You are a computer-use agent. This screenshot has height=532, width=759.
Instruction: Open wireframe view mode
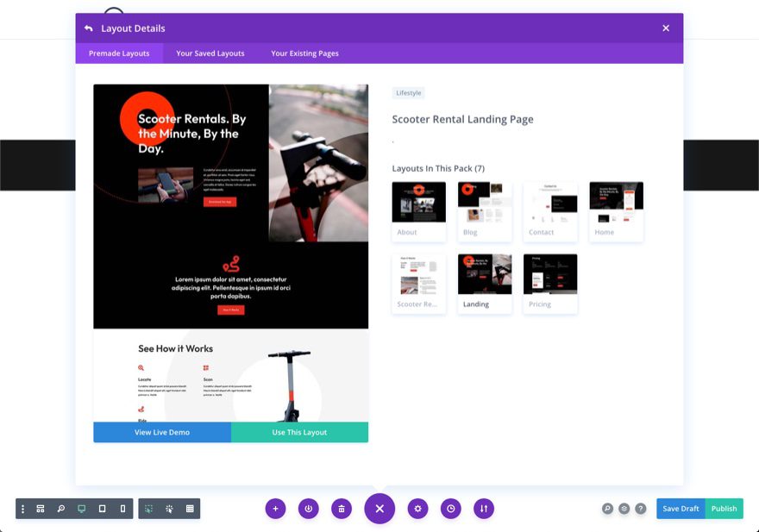pos(40,509)
